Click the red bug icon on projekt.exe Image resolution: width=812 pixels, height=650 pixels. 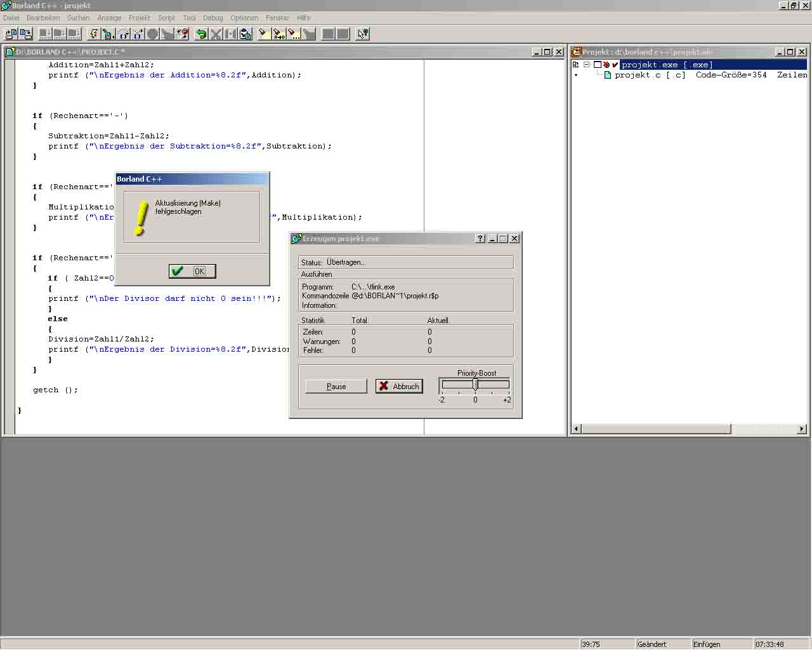(606, 65)
